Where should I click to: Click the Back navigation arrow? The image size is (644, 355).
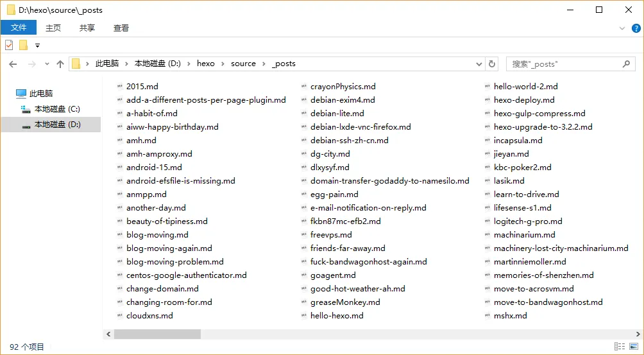click(x=13, y=64)
